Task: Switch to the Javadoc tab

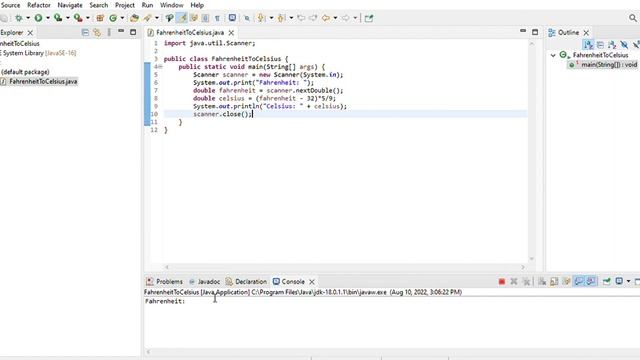Action: pos(204,282)
